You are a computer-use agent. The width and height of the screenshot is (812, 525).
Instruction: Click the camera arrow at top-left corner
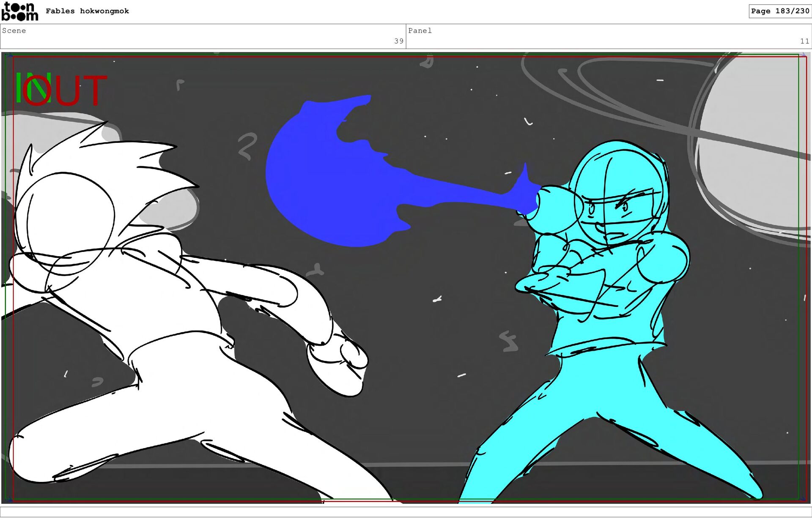coord(8,55)
